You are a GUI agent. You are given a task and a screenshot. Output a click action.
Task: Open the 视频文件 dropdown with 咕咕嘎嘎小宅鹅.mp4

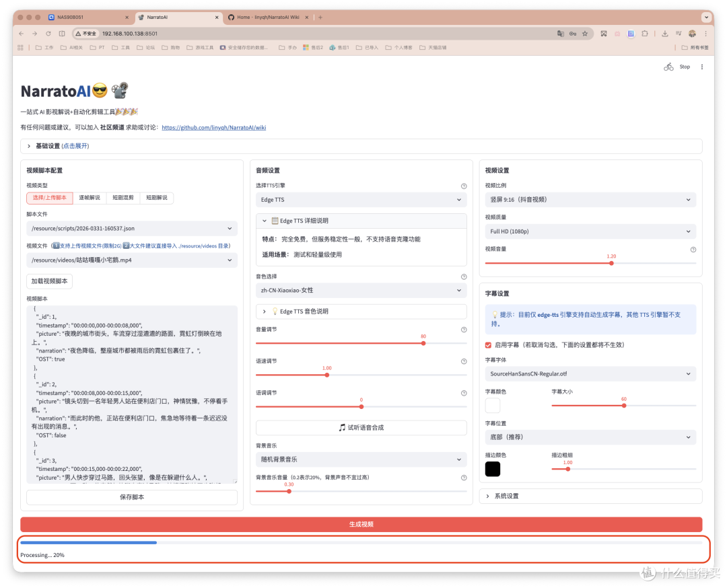(x=132, y=260)
